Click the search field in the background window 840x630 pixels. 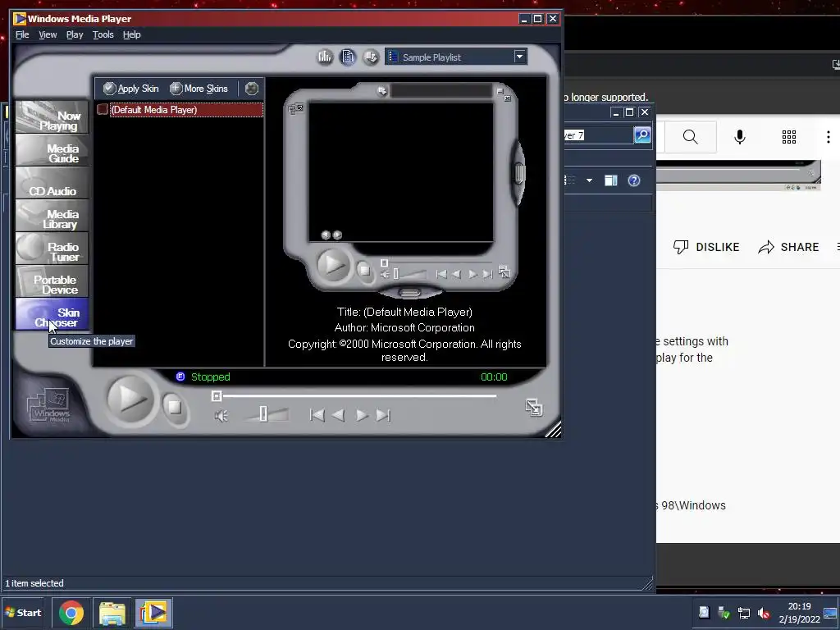click(x=598, y=135)
